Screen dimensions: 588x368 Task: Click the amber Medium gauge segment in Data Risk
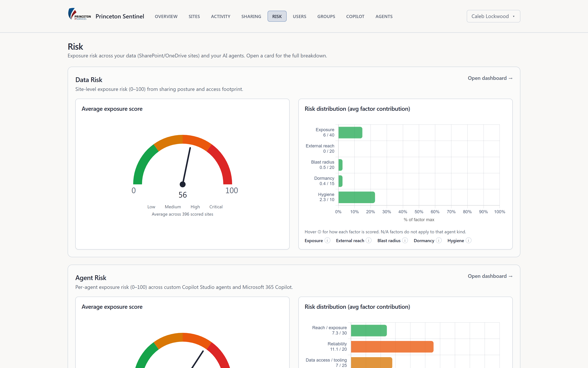(170, 141)
